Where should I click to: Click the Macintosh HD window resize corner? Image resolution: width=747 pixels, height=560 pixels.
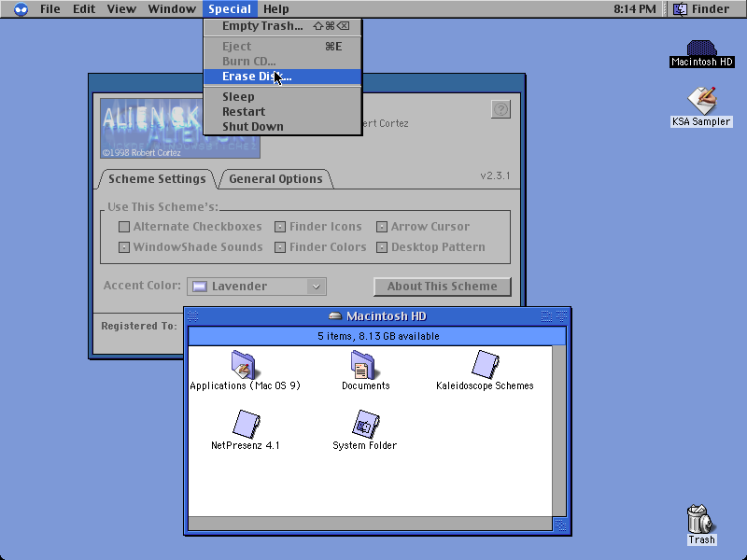559,525
